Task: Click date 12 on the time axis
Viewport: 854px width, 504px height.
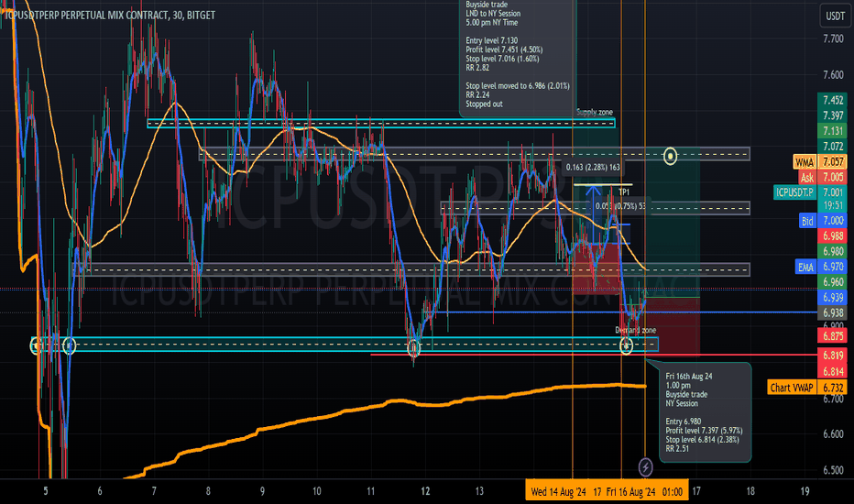Action: pos(425,491)
